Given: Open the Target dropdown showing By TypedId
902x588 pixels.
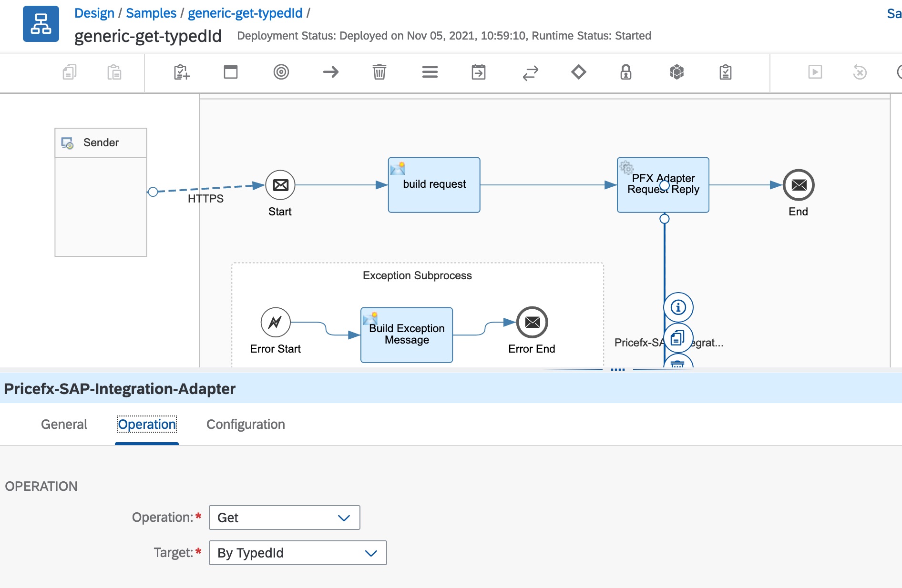Looking at the screenshot, I should (297, 553).
